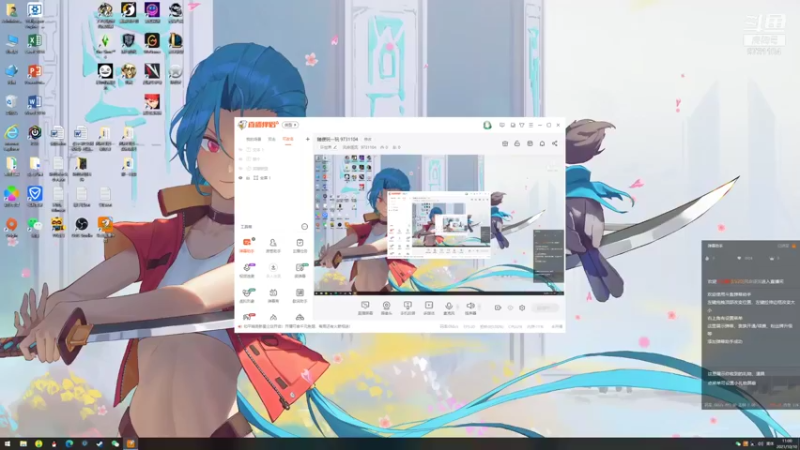Click the screen-share icon between camera and record

tap(408, 308)
